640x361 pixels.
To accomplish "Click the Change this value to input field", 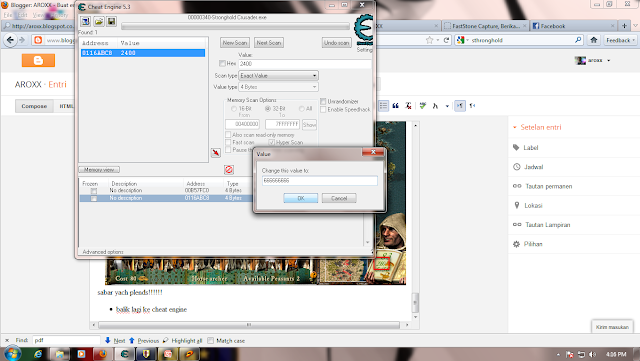I will coord(320,180).
